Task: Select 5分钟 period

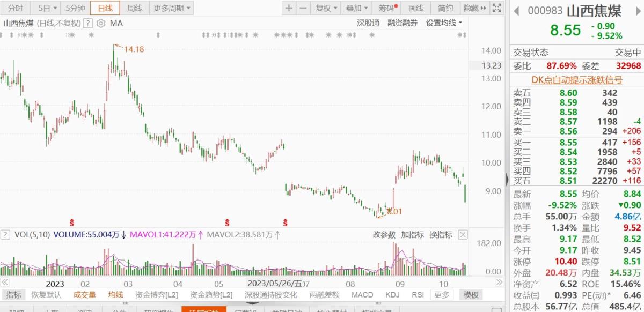Action: pyautogui.click(x=75, y=8)
